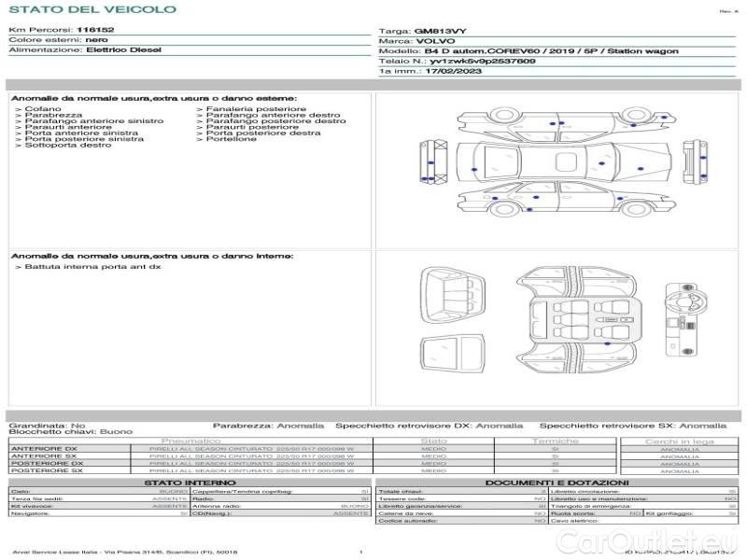The image size is (747, 560).
Task: Click the Pneumatico column header
Action: 190,441
